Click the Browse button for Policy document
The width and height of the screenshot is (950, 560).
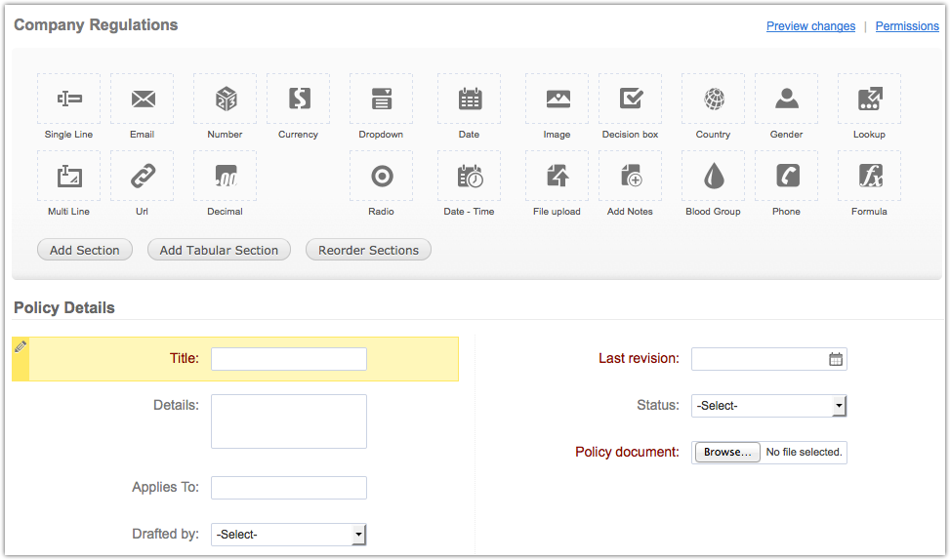(727, 453)
